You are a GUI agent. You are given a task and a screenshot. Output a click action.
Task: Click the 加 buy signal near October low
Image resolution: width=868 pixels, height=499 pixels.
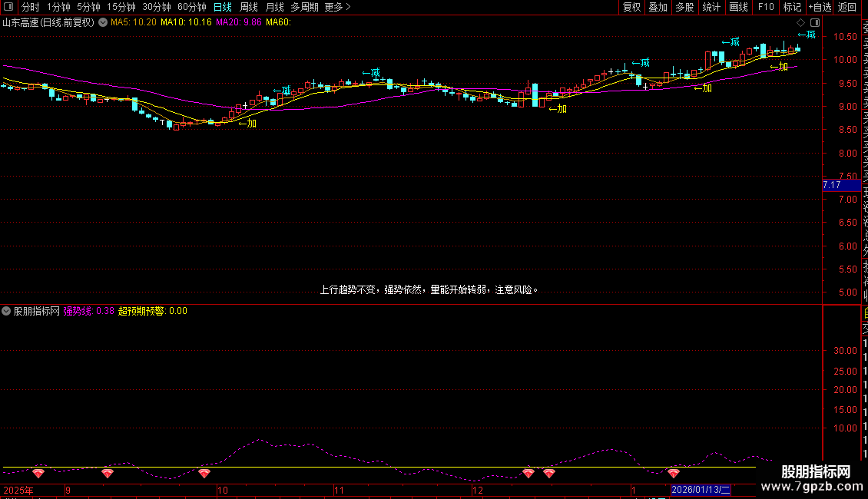tap(247, 123)
